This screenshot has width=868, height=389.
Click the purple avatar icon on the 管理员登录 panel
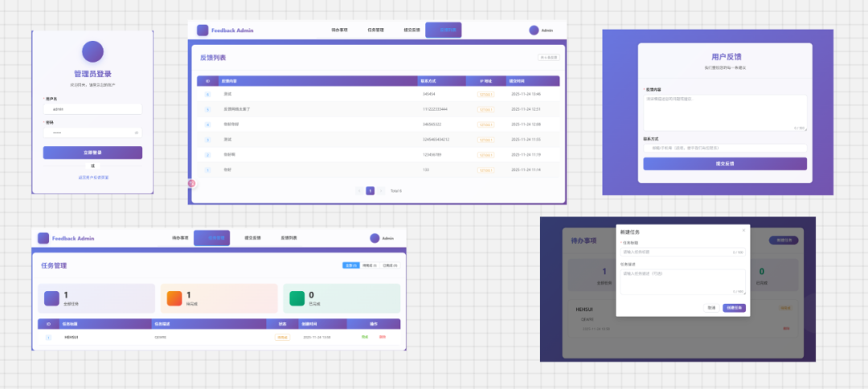click(92, 51)
